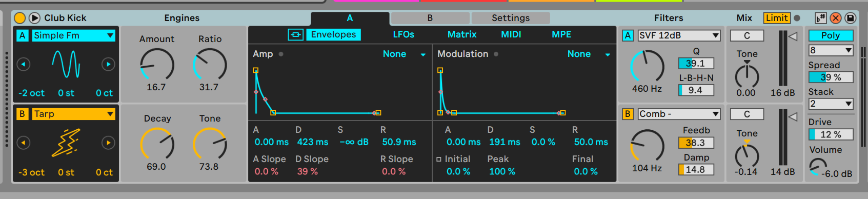
Task: Show the LFOs view
Action: (403, 34)
